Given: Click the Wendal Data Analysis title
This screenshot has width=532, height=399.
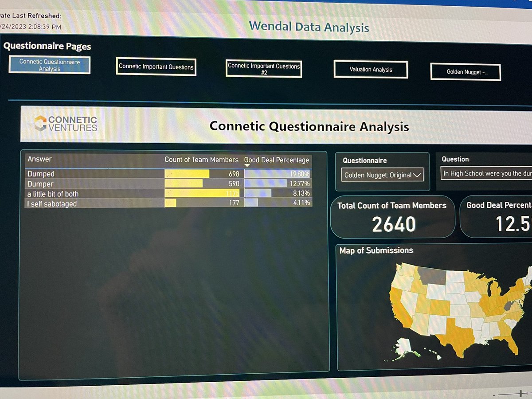Looking at the screenshot, I should (309, 27).
